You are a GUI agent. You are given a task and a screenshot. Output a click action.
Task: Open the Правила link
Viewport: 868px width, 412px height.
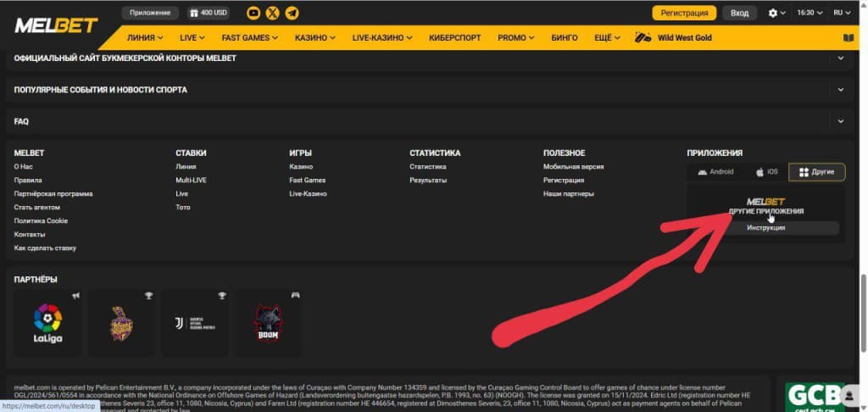click(x=28, y=181)
